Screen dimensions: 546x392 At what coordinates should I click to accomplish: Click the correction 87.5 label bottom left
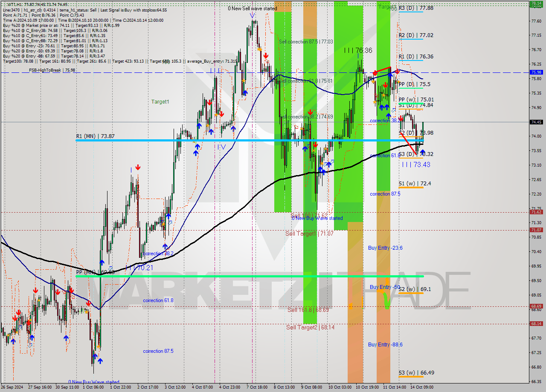(x=158, y=351)
